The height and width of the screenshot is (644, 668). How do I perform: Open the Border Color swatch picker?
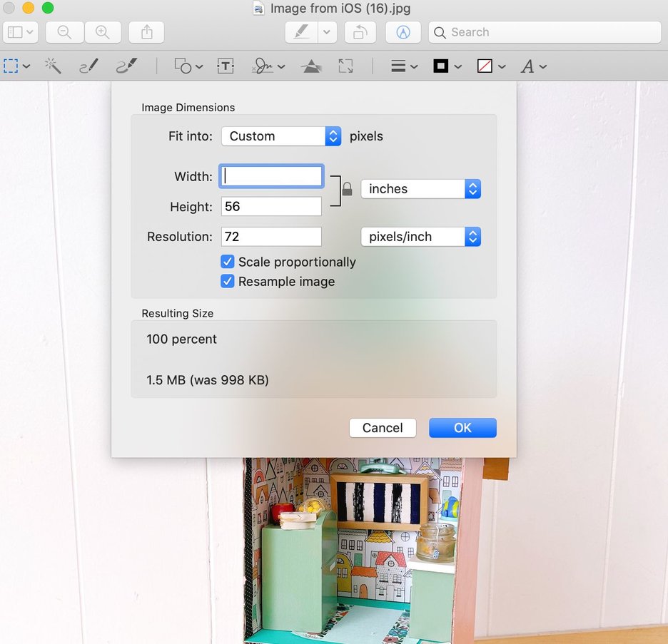[441, 66]
